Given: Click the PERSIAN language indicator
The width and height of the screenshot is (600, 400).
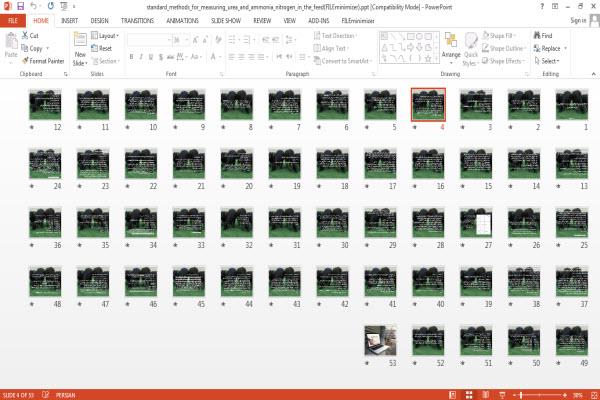Looking at the screenshot, I should tap(65, 395).
